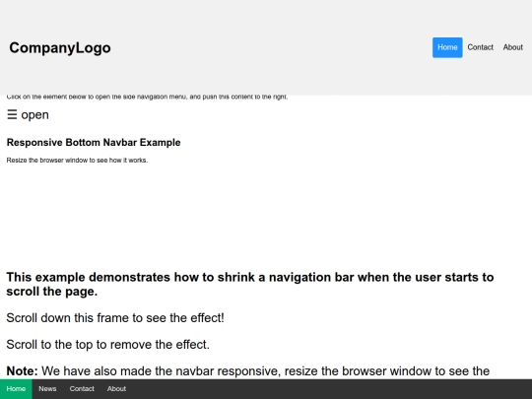The width and height of the screenshot is (532, 399).
Task: Click the hamburger open side menu icon
Action: pyautogui.click(x=28, y=114)
